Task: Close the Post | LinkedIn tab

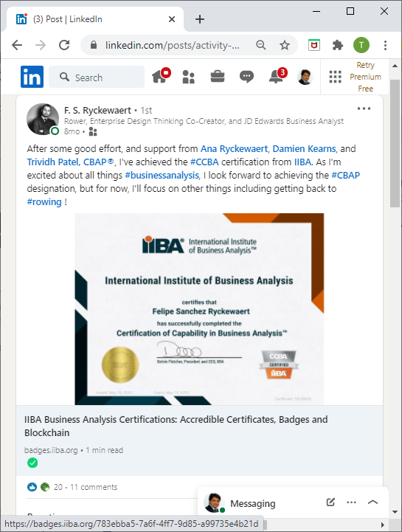Action: [x=172, y=19]
